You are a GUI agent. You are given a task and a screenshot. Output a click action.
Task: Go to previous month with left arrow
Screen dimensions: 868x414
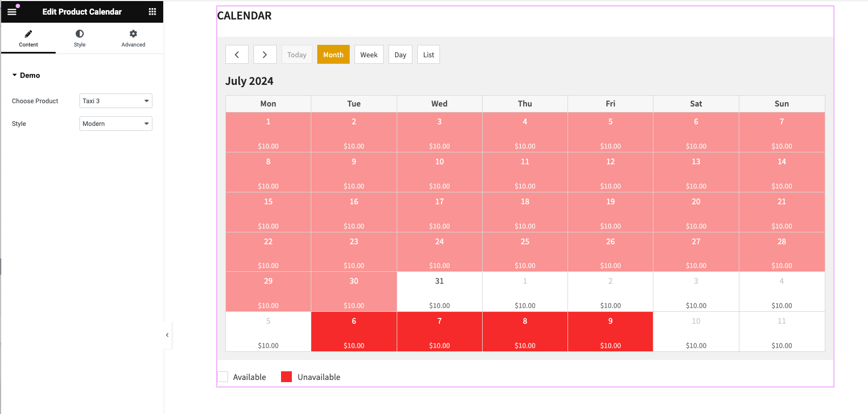coord(237,55)
